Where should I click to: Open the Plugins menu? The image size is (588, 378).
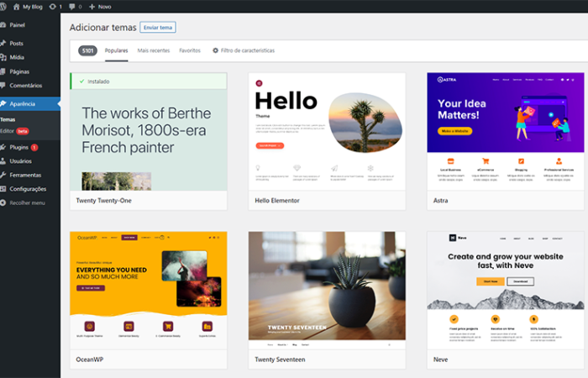click(30, 147)
